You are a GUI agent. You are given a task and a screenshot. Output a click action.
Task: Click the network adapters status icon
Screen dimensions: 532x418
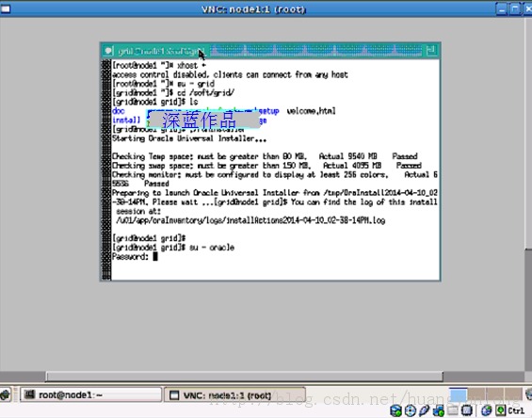tap(439, 410)
